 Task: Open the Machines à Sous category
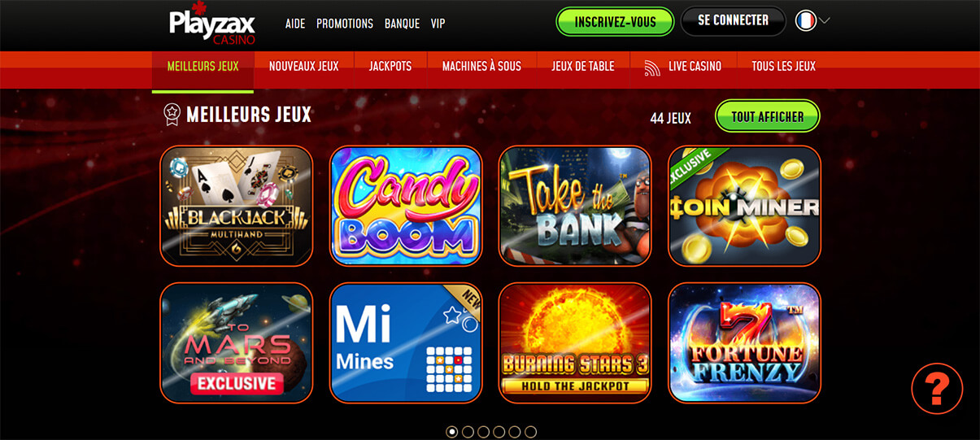pos(481,67)
